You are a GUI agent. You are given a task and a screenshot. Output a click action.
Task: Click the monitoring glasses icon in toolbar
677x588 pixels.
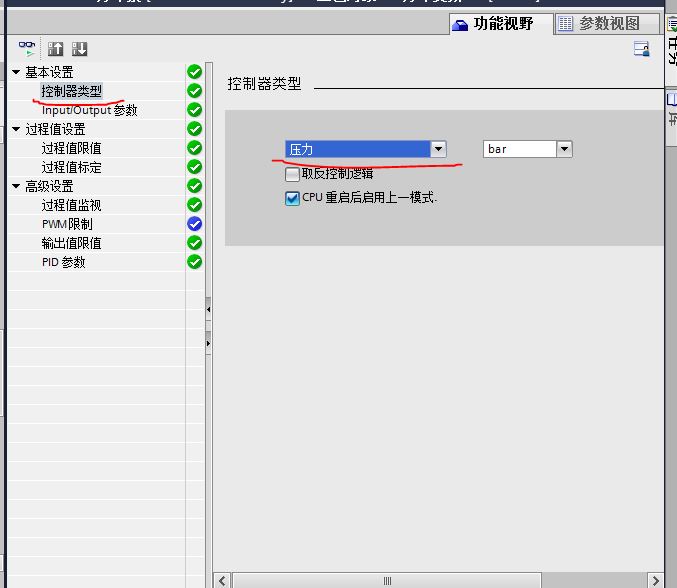(27, 49)
